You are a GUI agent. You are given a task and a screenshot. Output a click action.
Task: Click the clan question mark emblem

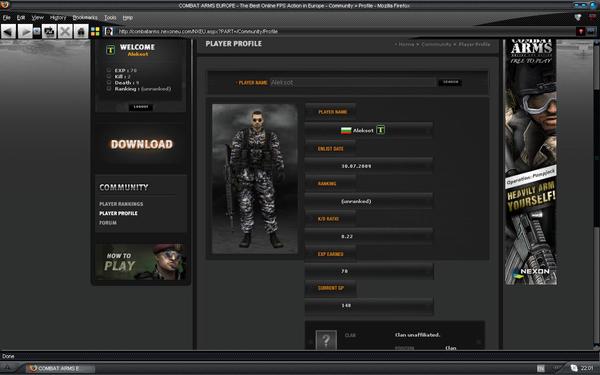326,340
